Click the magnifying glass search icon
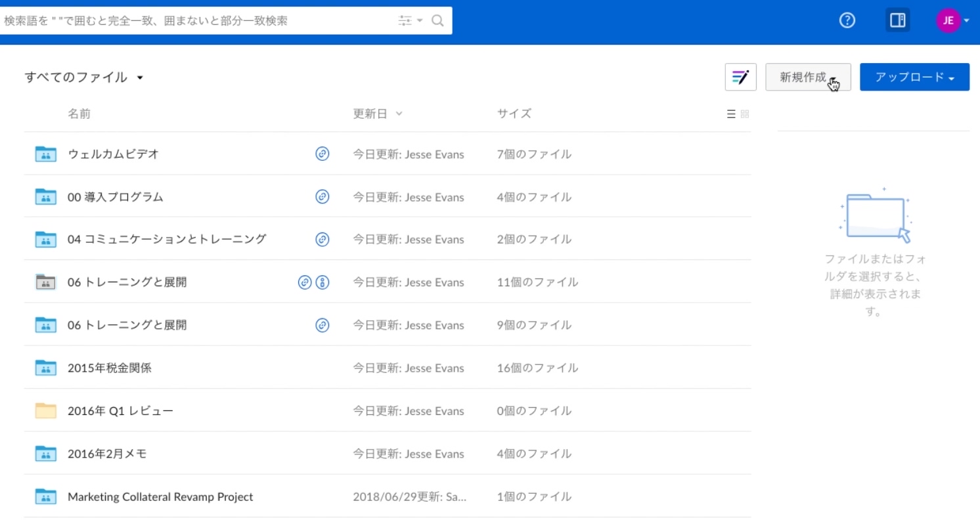980x520 pixels. coord(437,20)
